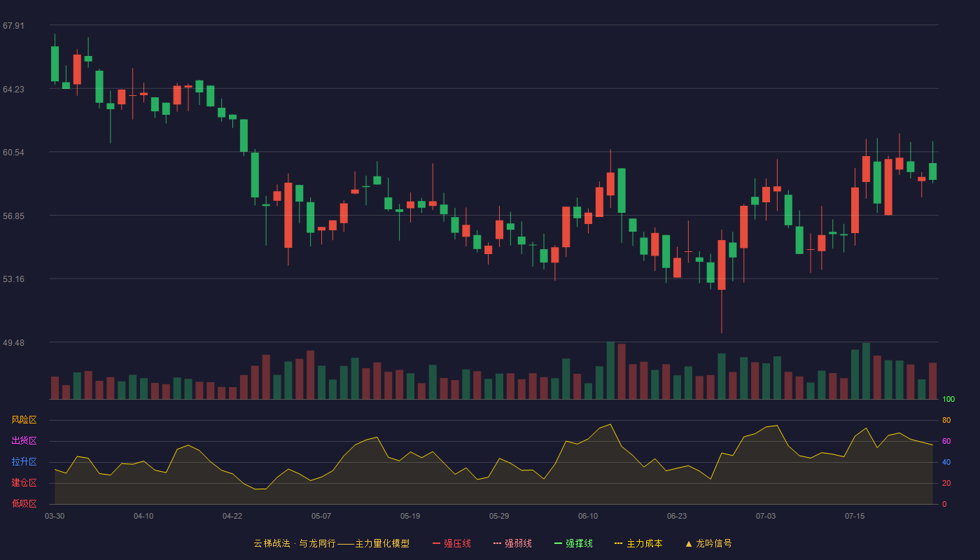Click the 风险区 zone label
This screenshot has height=560, width=980.
click(x=24, y=420)
